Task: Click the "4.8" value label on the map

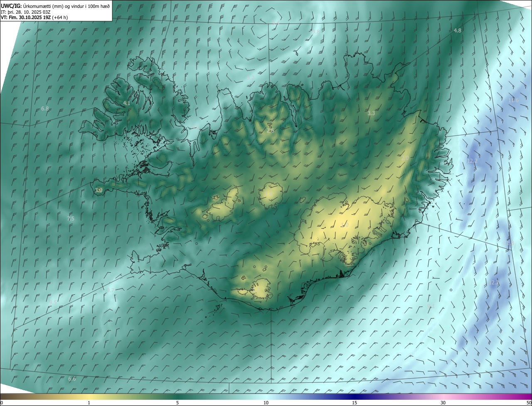Action: [x=457, y=31]
